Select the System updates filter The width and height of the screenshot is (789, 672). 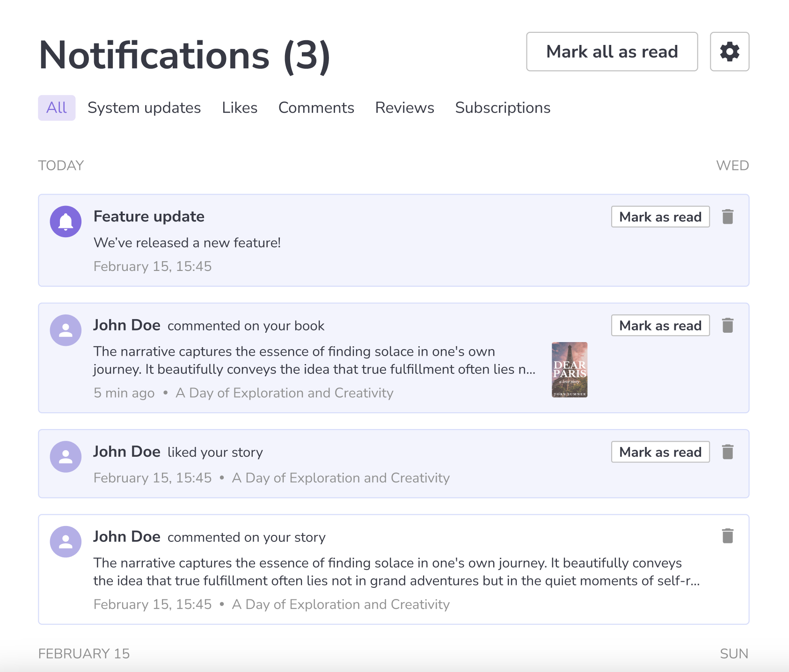(144, 108)
